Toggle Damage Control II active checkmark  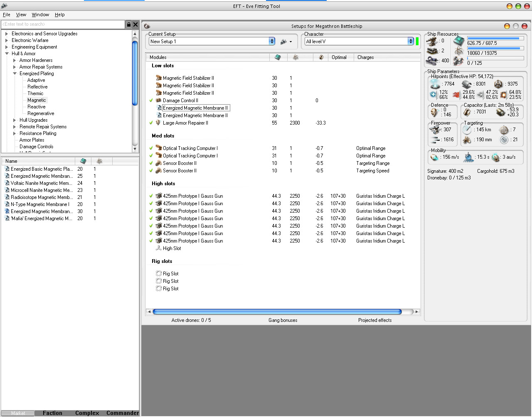click(151, 101)
